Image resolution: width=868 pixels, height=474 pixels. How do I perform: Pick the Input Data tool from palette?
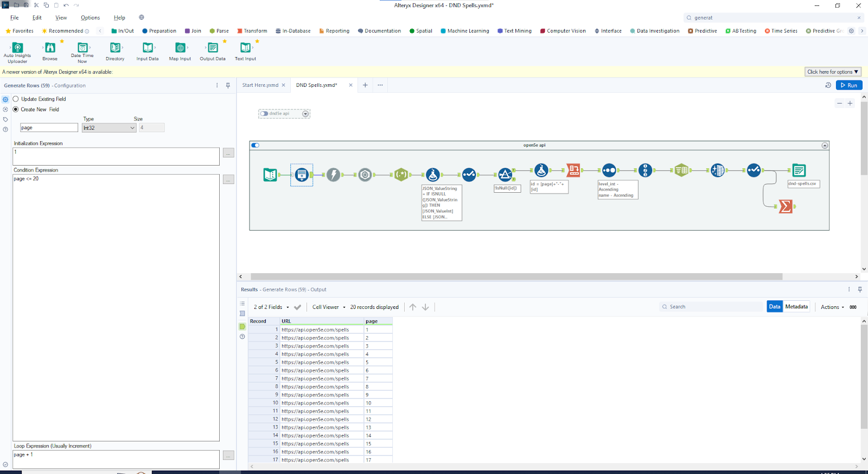coord(148,50)
